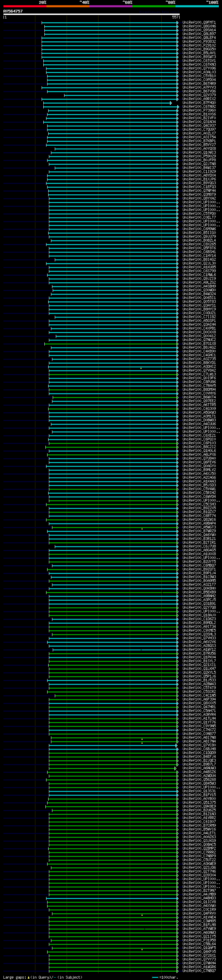Click hit label UniRef100_B2UYT5
222x980 pixels.
pyautogui.click(x=199, y=561)
